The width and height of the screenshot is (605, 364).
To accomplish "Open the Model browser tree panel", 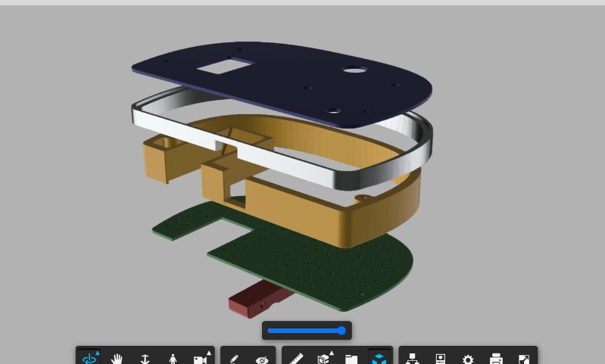I will click(x=412, y=359).
